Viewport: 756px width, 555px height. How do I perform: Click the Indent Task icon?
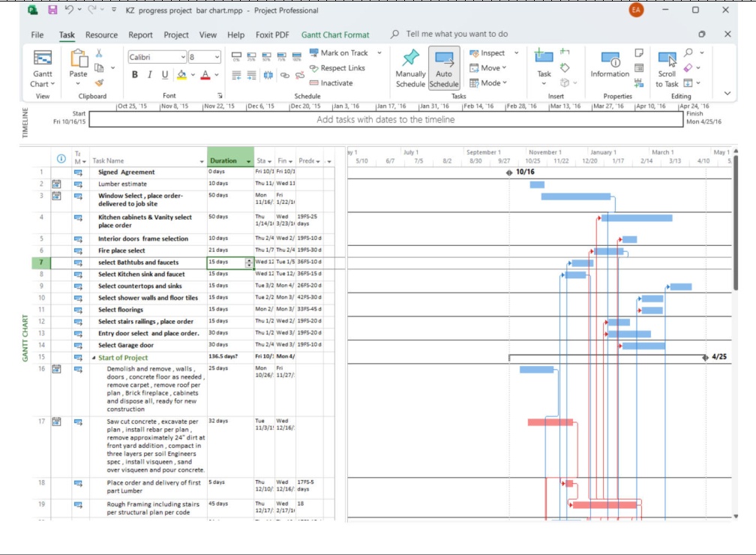pyautogui.click(x=252, y=75)
